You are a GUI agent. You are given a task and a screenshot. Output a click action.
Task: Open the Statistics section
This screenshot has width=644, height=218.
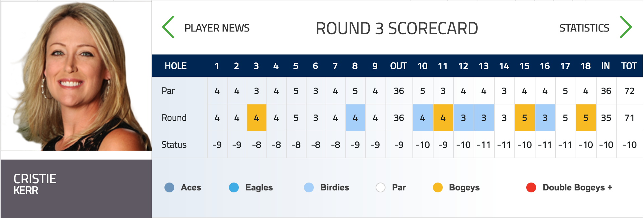coord(584,28)
